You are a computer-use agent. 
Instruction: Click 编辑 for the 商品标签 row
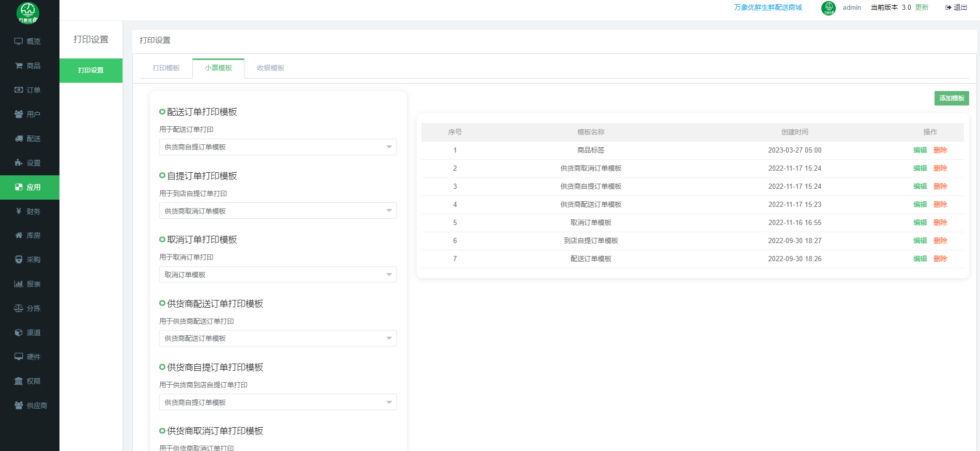(920, 151)
